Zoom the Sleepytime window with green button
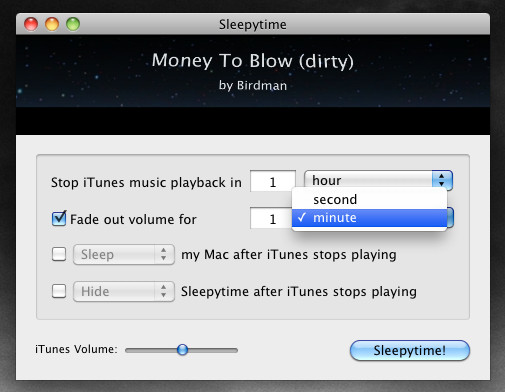The height and width of the screenshot is (392, 505). point(73,24)
